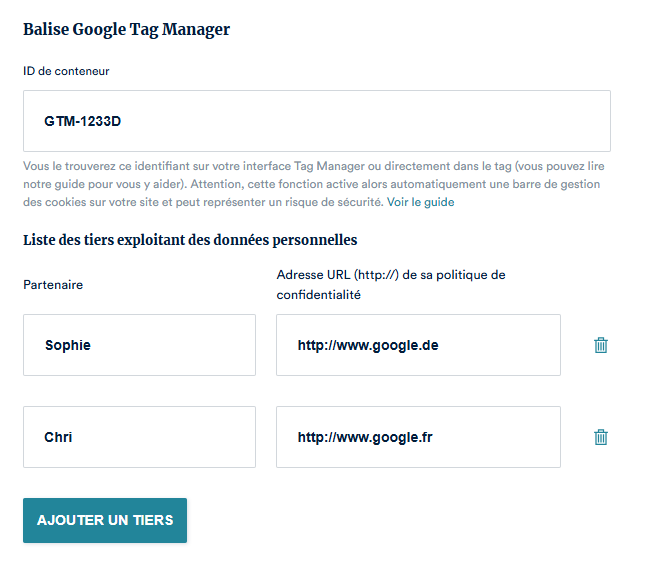Image resolution: width=645 pixels, height=565 pixels.
Task: Remove the Chri partner row via trash icon
Action: click(601, 437)
